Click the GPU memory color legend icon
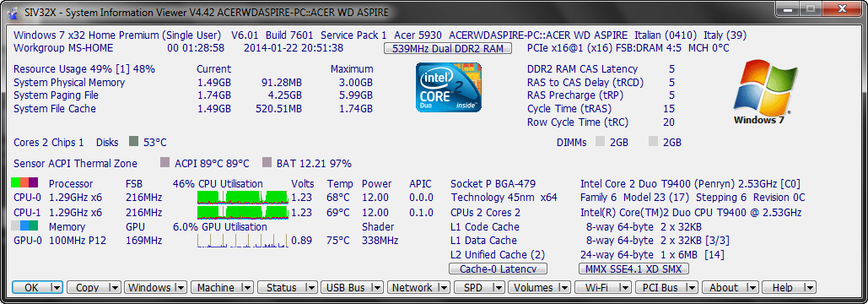The height and width of the screenshot is (304, 868). 25,226
